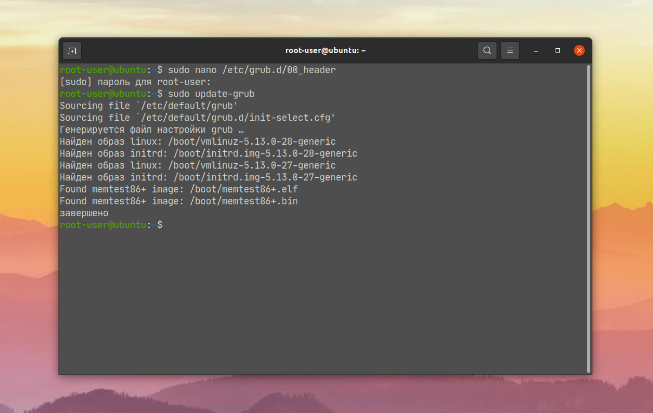Click the 'sudo update-grub' command
Image resolution: width=653 pixels, height=413 pixels.
211,94
